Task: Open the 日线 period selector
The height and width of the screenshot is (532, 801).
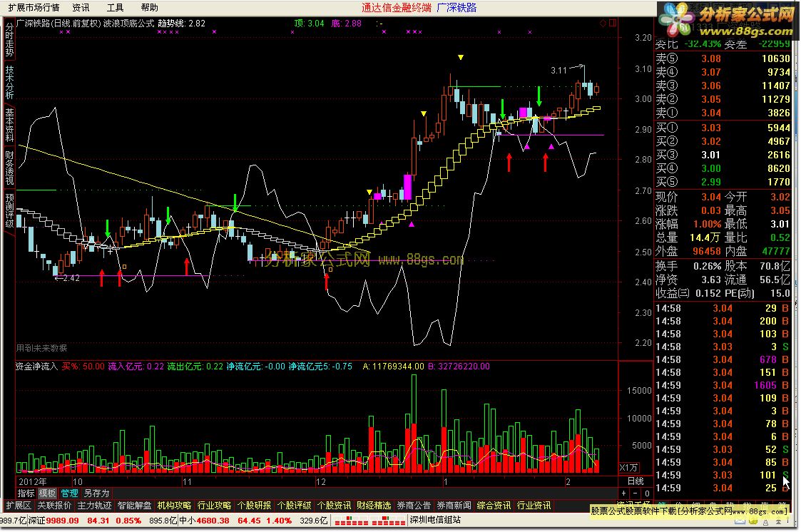Action: [636, 481]
